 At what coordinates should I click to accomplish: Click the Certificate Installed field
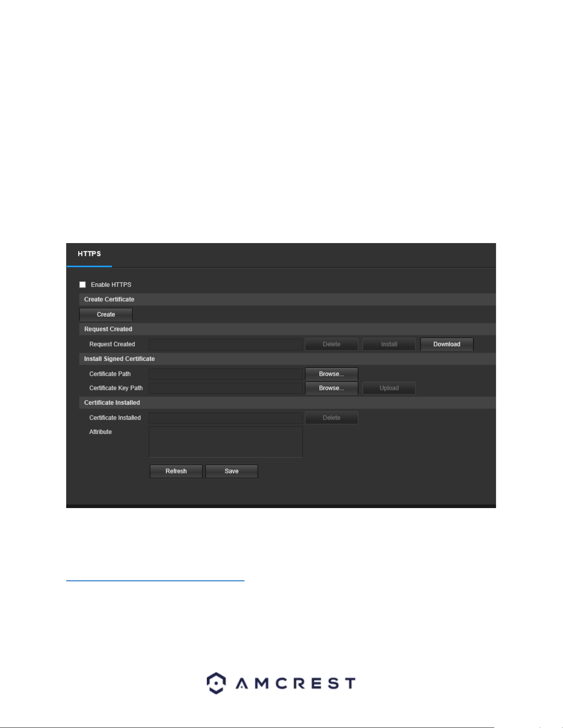click(226, 418)
